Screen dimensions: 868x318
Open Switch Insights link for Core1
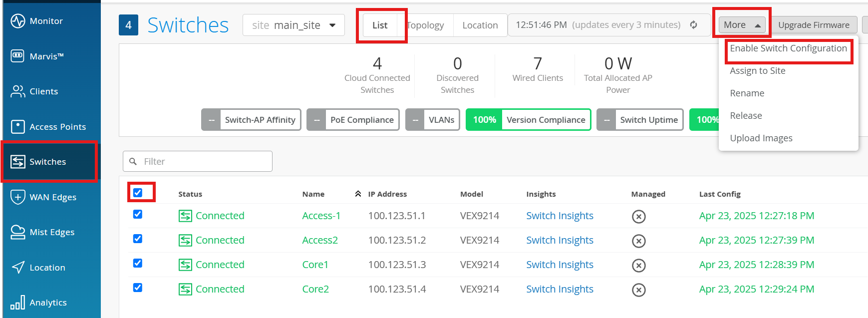click(560, 265)
